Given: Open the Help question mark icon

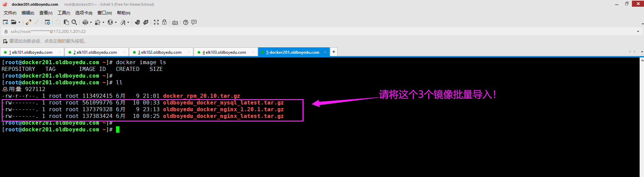Looking at the screenshot, I should point(186,22).
